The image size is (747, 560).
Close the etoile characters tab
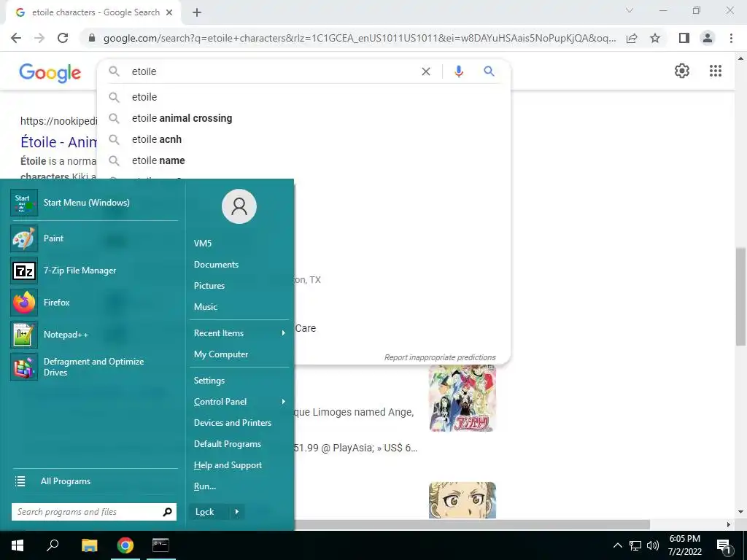click(169, 12)
